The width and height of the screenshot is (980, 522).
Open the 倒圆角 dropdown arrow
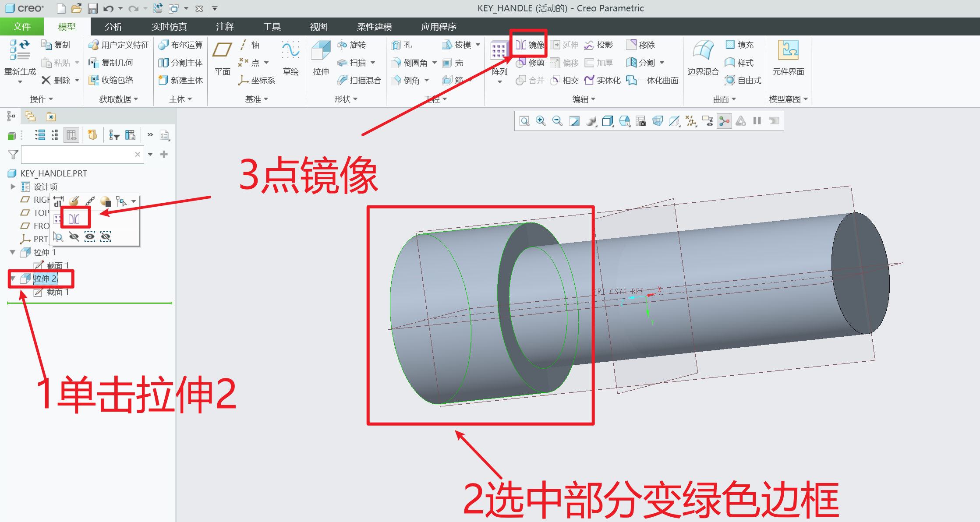[434, 62]
